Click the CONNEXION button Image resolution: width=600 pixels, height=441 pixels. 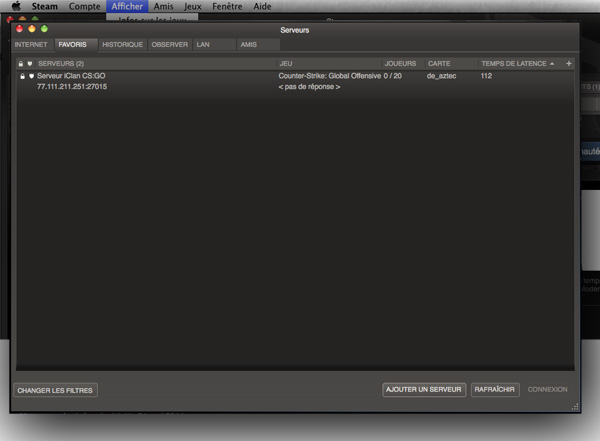point(548,390)
